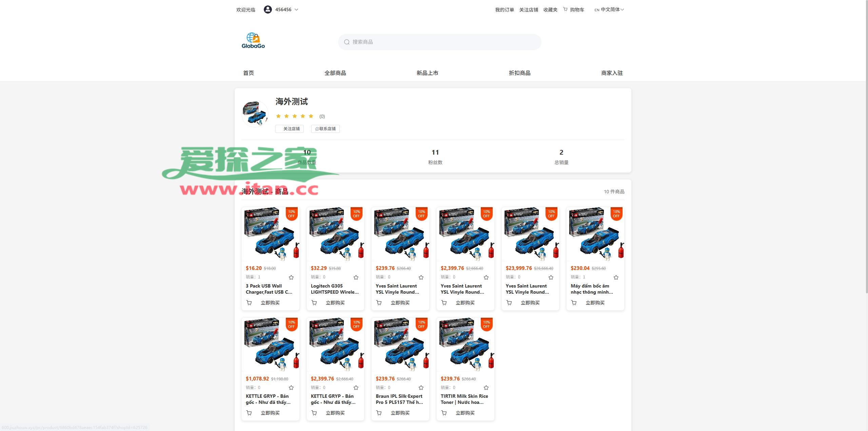Click the 海外测试 shop avatar image

(x=255, y=114)
